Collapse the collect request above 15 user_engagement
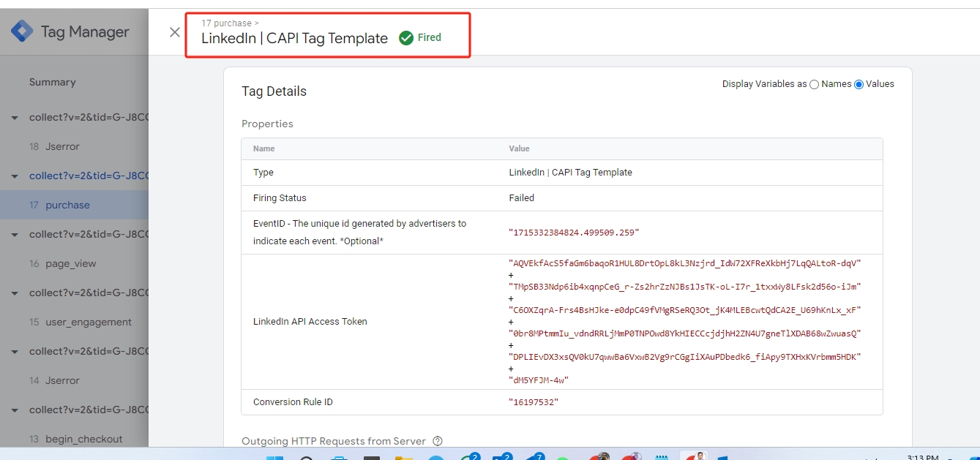 [15, 293]
